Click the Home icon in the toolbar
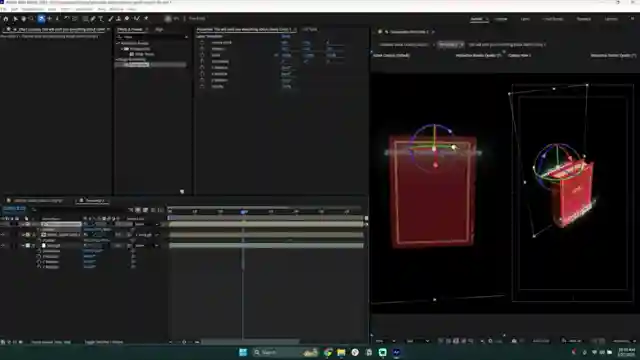 point(6,19)
